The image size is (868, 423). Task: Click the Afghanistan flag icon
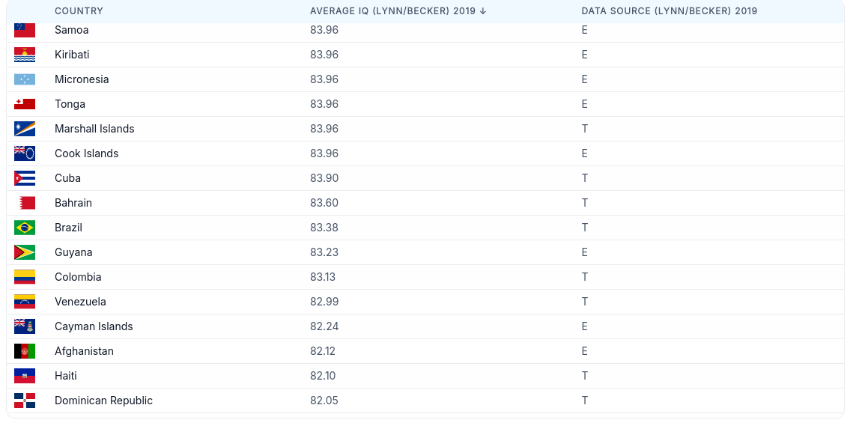tap(25, 351)
